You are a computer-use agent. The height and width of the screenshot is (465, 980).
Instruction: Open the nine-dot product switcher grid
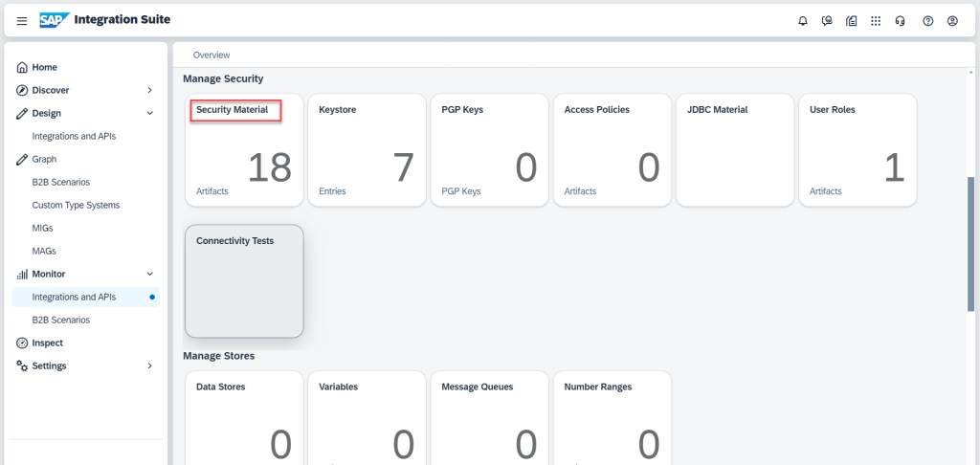(x=876, y=20)
